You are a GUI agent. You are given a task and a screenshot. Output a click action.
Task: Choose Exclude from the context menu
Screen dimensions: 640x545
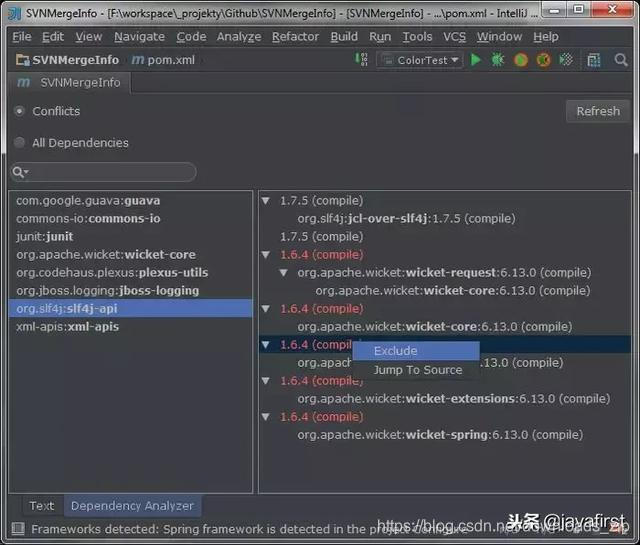(416, 351)
